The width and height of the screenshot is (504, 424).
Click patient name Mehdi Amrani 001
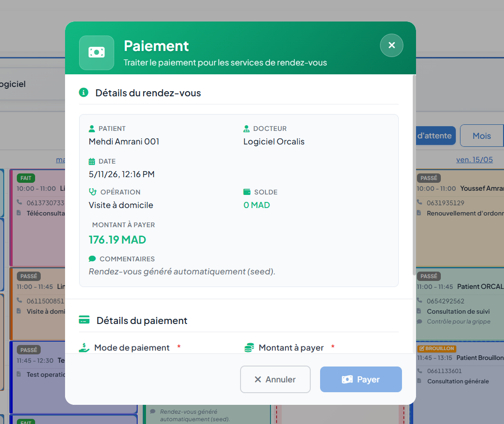tap(124, 141)
